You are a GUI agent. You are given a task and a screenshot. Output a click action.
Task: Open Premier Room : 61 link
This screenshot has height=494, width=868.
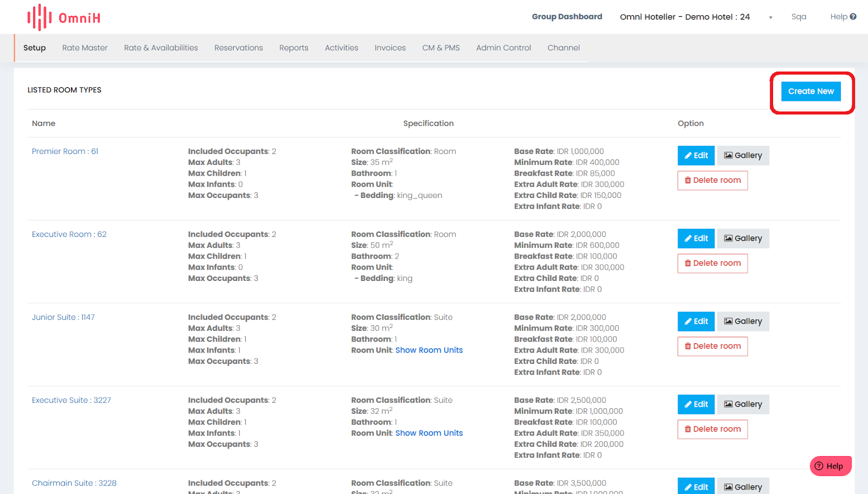(x=65, y=151)
